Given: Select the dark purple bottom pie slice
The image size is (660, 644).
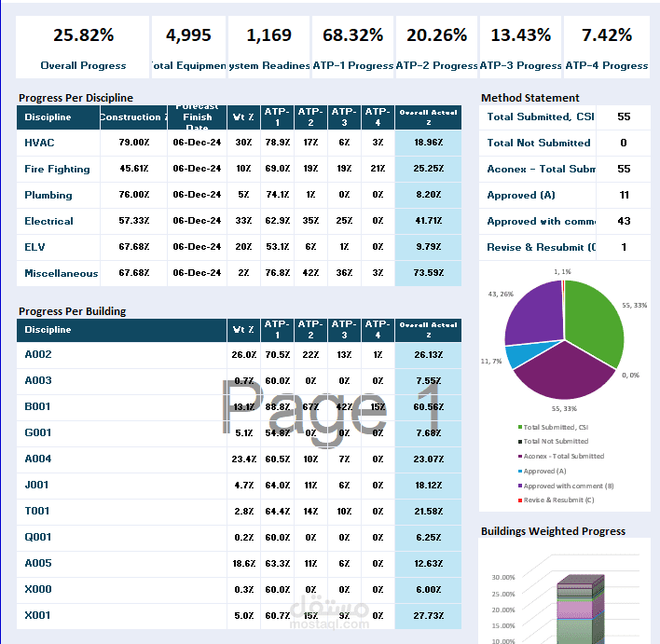Looking at the screenshot, I should coord(564,375).
